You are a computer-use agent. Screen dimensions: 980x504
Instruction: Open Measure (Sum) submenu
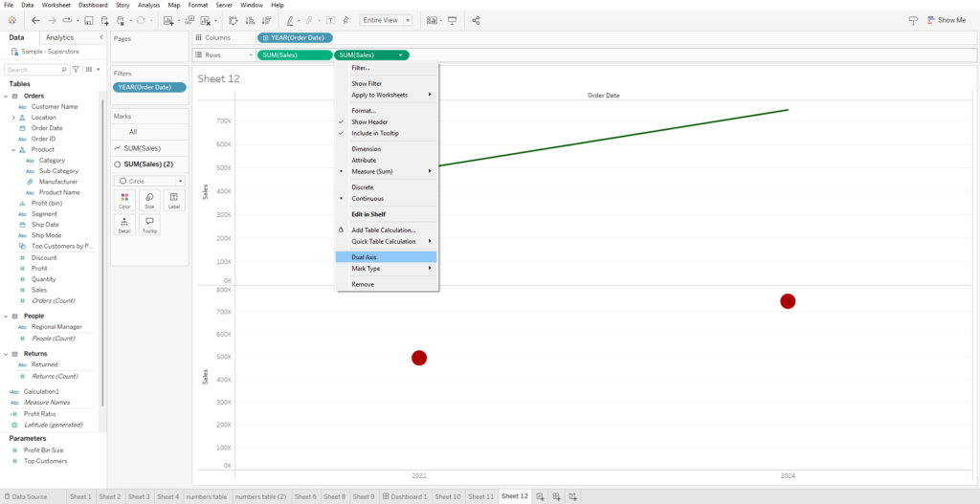pos(387,171)
